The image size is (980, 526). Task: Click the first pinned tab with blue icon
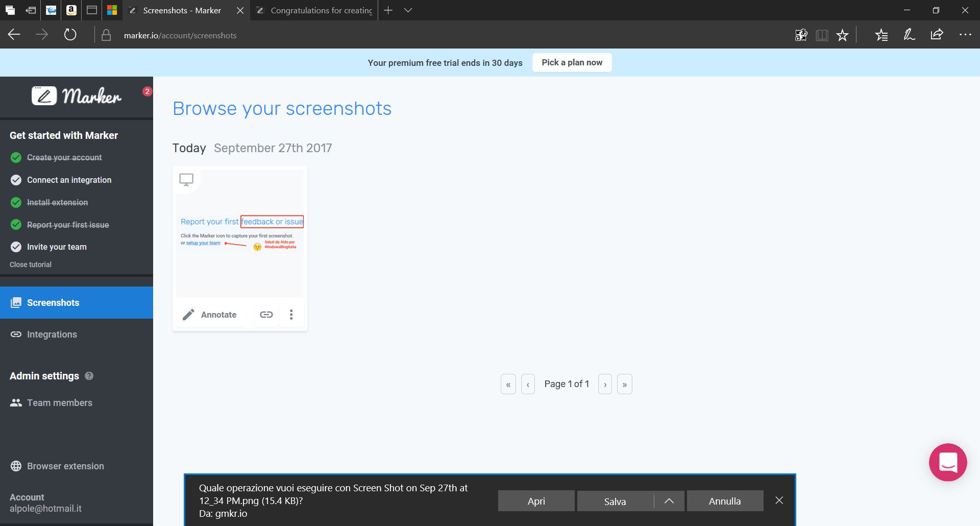(51, 10)
